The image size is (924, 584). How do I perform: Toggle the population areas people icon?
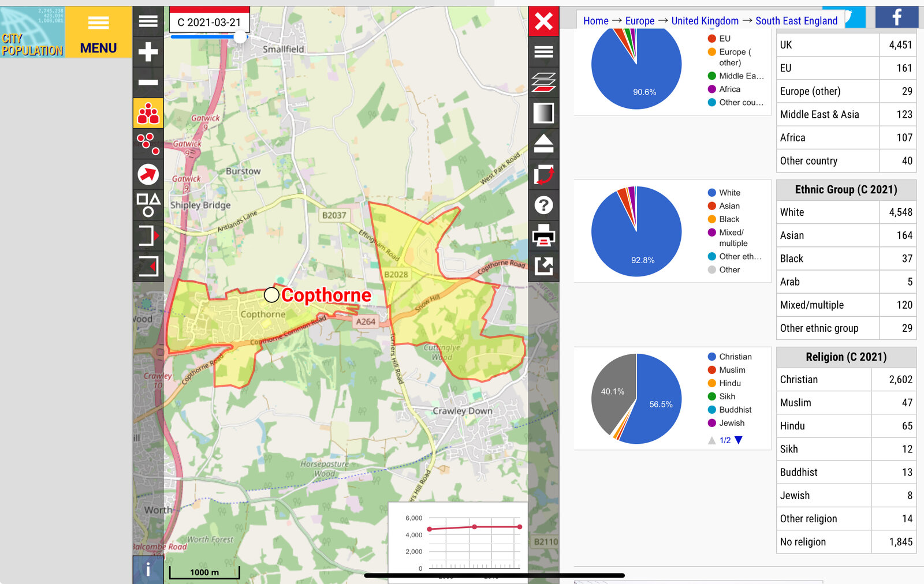[148, 113]
